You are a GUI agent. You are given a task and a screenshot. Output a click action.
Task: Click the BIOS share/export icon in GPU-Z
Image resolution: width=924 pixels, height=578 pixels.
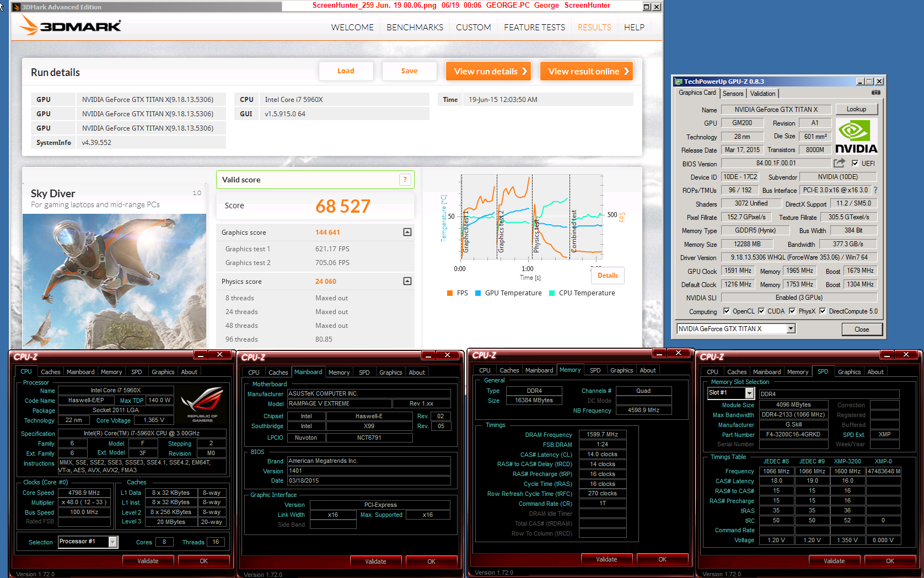click(839, 163)
